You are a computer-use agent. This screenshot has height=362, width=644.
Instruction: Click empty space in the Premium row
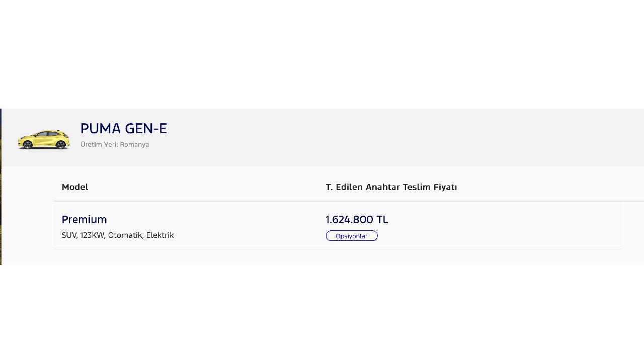coord(503,225)
